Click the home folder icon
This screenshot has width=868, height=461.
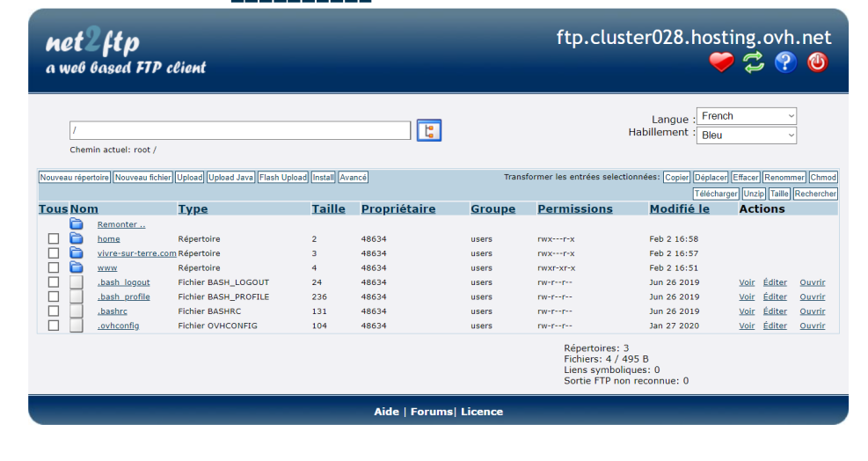tap(77, 238)
